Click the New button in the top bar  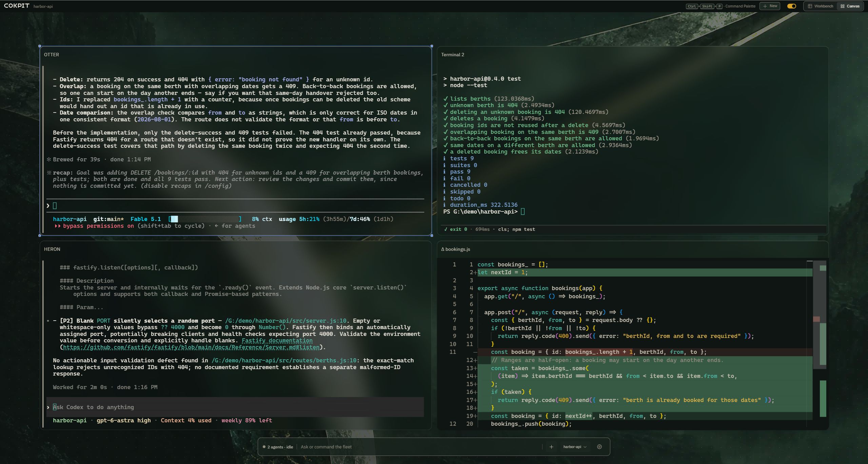pyautogui.click(x=770, y=6)
